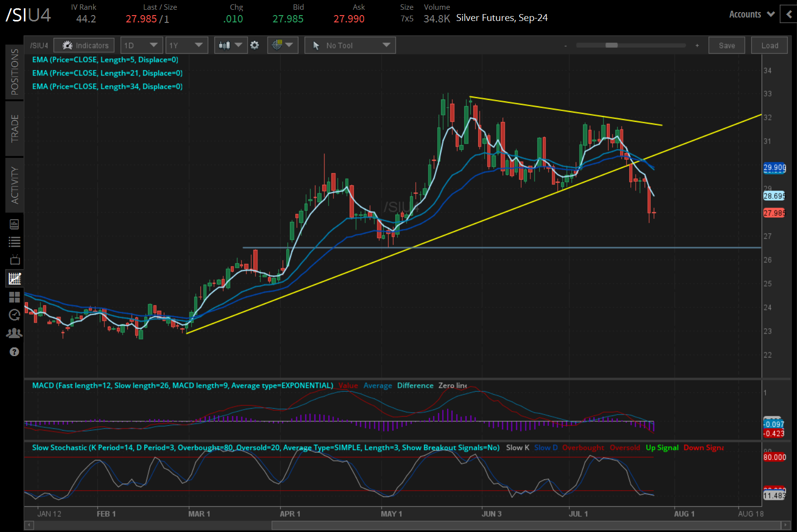Open the clock history icon in sidebar
The image size is (797, 532).
coord(14,315)
